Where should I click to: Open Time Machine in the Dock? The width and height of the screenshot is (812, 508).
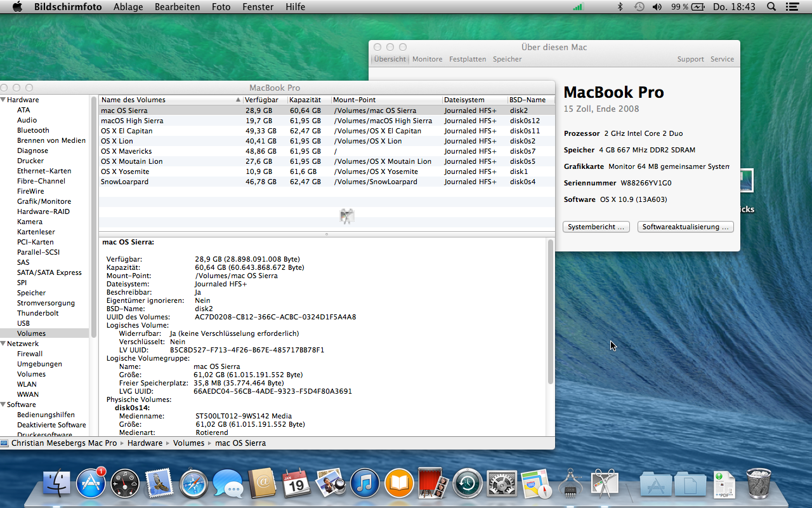pyautogui.click(x=468, y=484)
